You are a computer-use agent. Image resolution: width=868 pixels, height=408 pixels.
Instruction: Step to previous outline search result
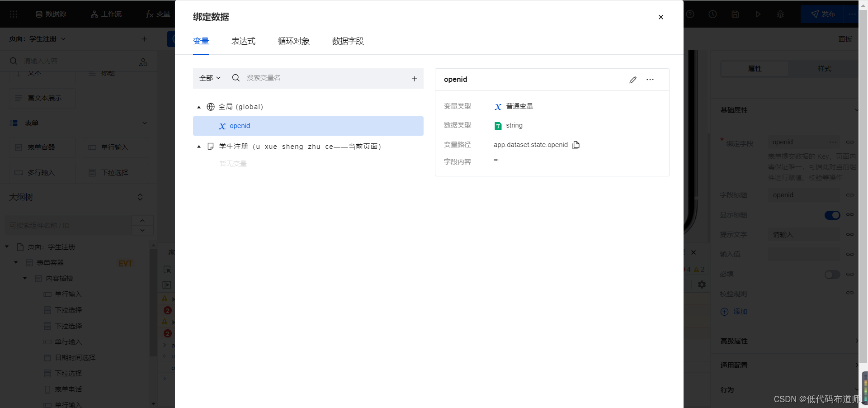click(142, 221)
